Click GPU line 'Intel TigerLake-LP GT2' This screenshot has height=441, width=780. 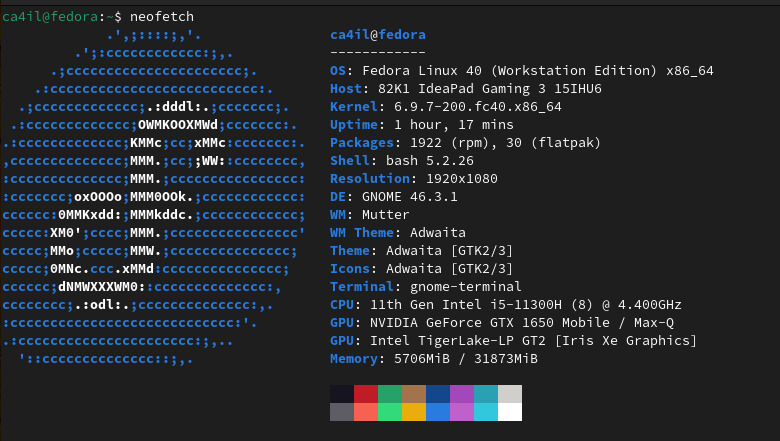coord(458,341)
